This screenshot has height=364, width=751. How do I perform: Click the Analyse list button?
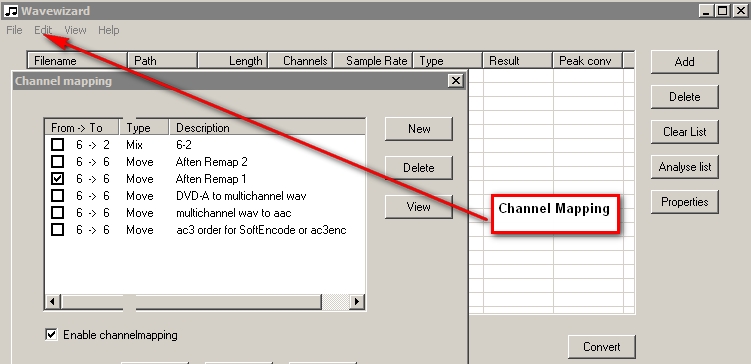click(x=684, y=167)
